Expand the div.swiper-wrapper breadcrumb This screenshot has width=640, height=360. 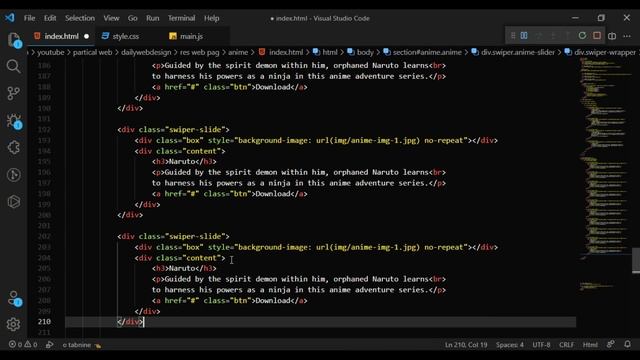(600, 52)
